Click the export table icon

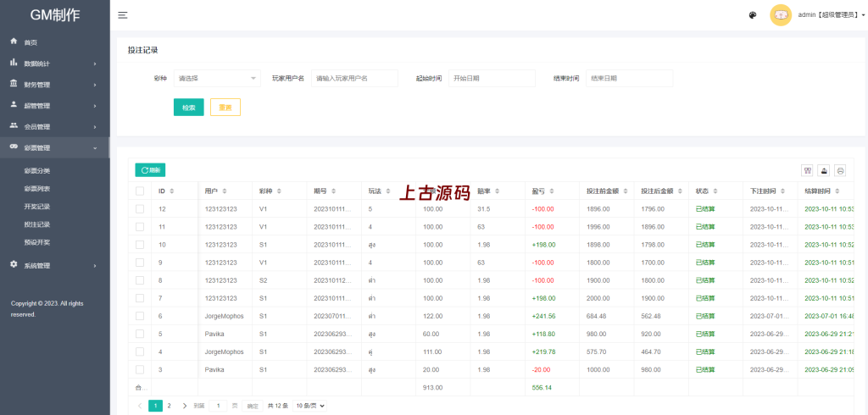click(x=824, y=170)
